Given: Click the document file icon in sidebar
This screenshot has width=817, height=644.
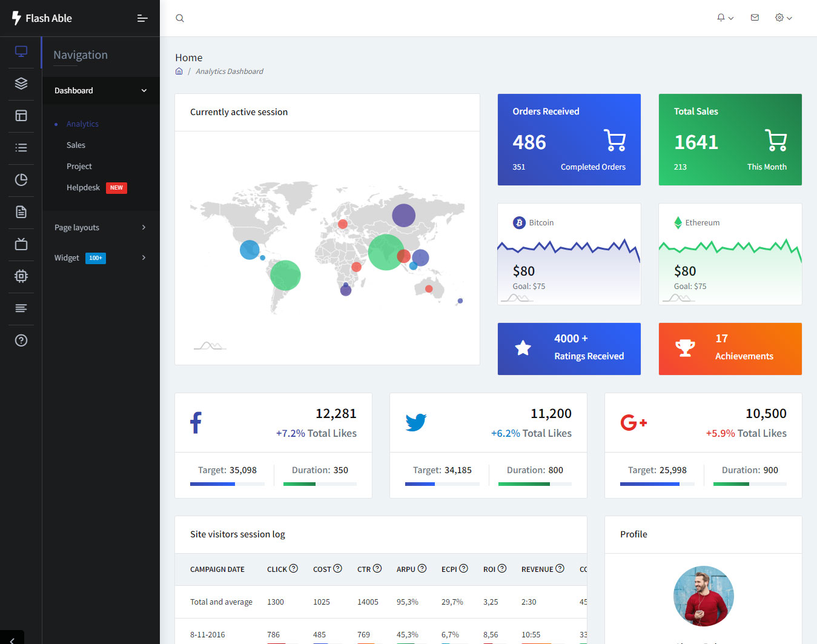Looking at the screenshot, I should [21, 212].
